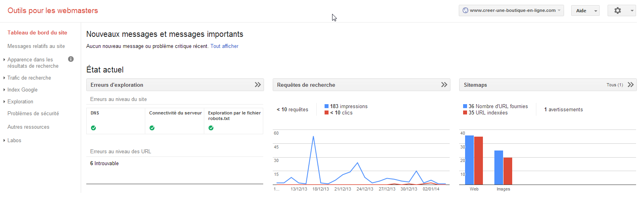Click the DNS green check status icon
The width and height of the screenshot is (644, 200).
[93, 128]
